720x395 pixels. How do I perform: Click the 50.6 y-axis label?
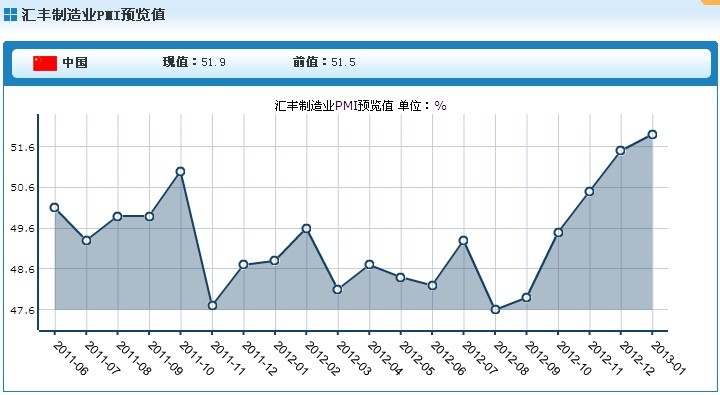tap(22, 188)
